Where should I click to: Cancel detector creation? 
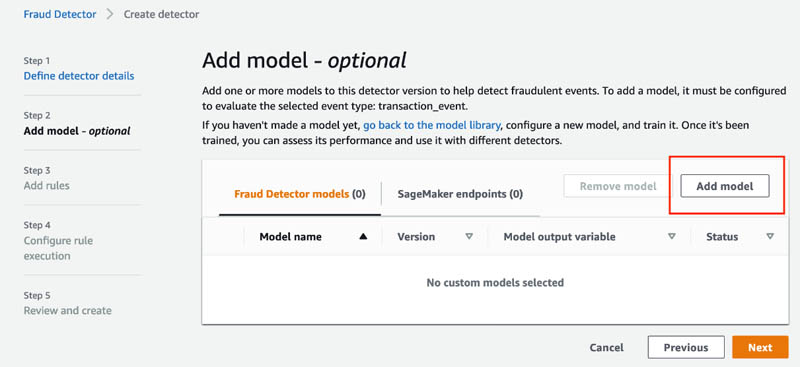point(607,348)
